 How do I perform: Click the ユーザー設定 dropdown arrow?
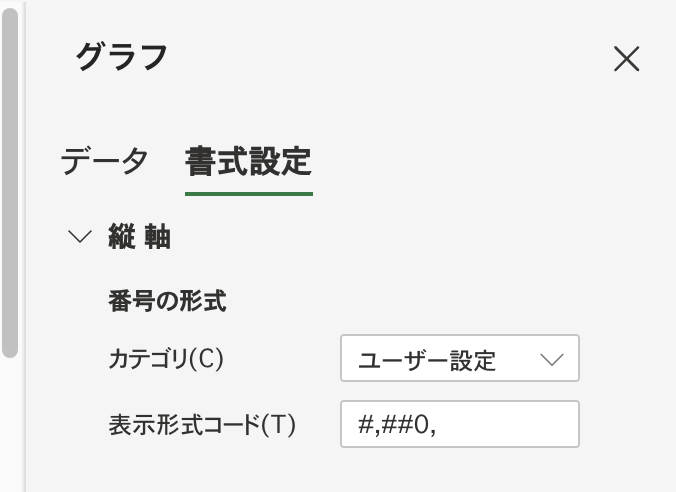point(551,359)
